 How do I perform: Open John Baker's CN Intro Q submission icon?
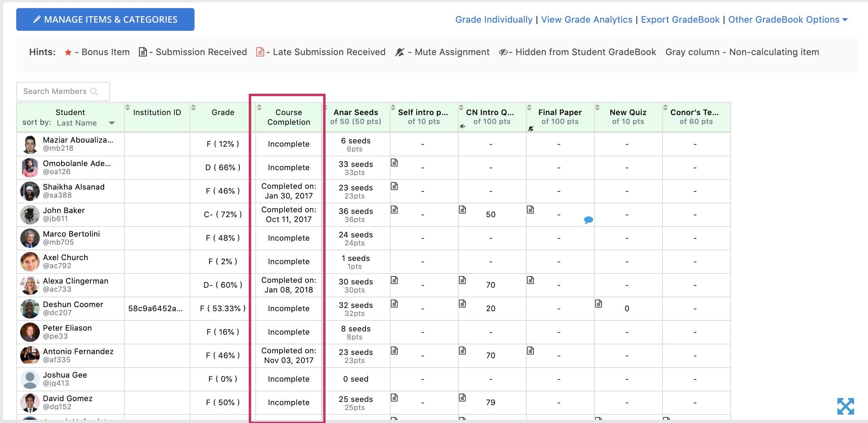click(x=462, y=209)
